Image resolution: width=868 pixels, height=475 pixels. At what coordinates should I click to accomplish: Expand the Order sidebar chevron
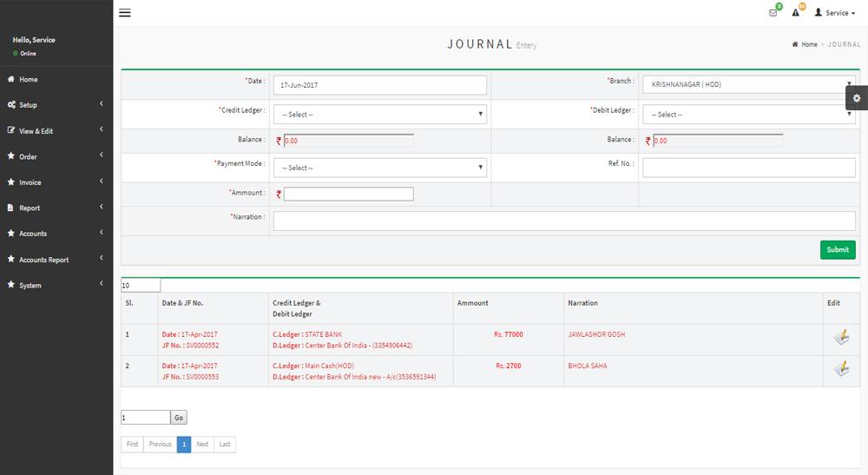click(102, 155)
